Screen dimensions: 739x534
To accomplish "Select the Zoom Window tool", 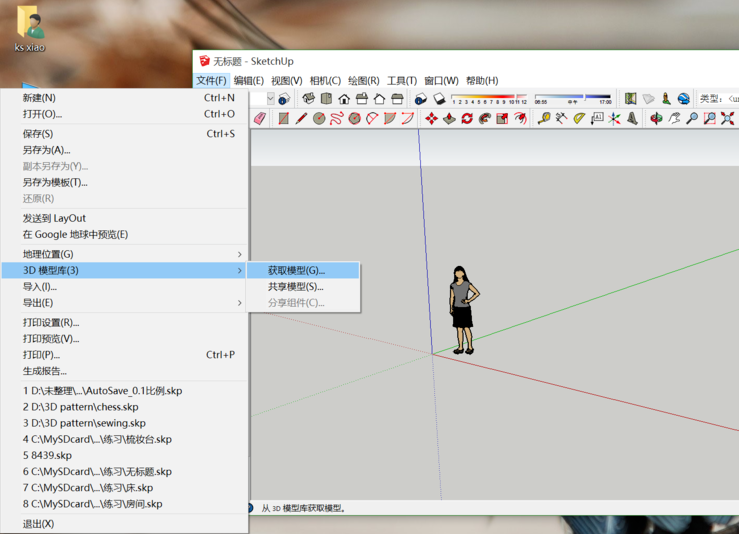I will (x=709, y=118).
